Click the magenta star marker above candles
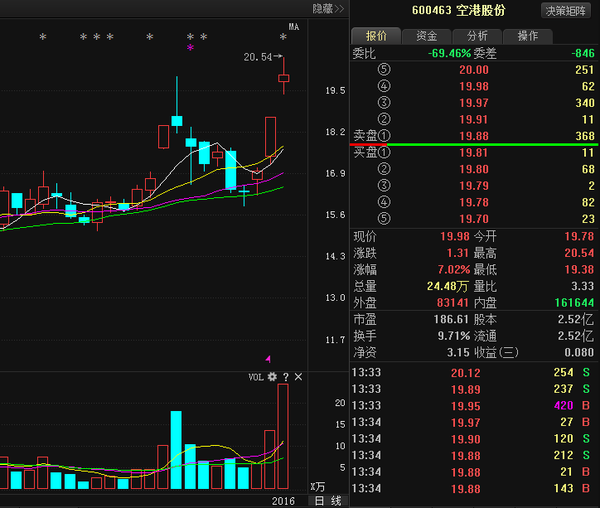 (190, 47)
